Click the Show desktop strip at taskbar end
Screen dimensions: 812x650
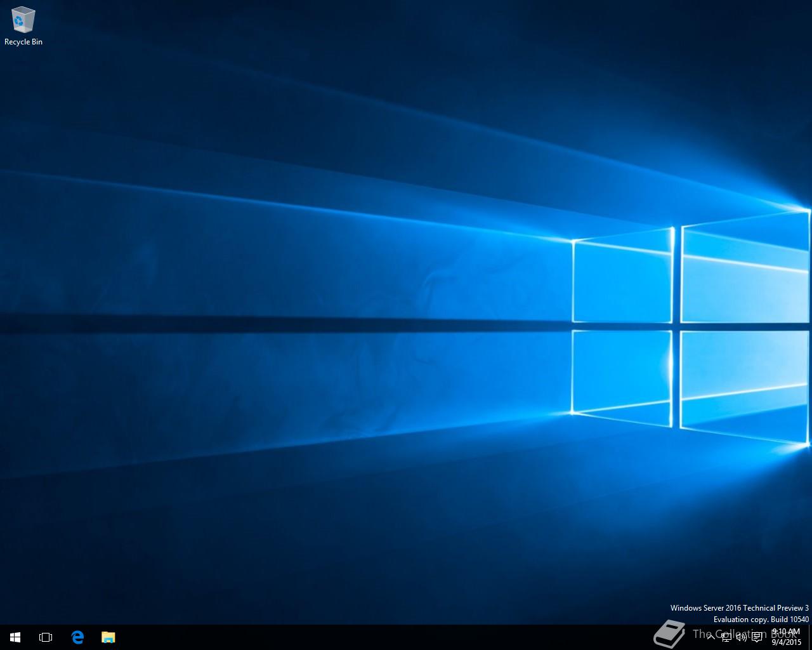(x=810, y=637)
